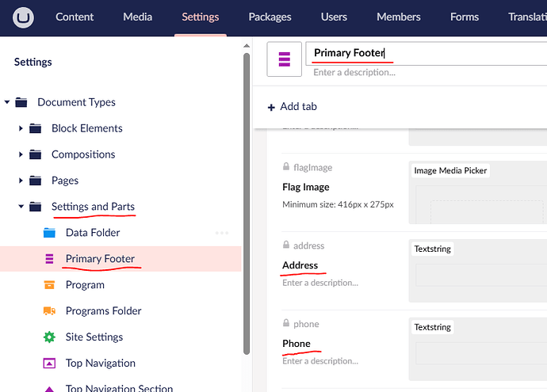547x392 pixels.
Task: Click the Umbraco logo icon
Action: (25, 17)
